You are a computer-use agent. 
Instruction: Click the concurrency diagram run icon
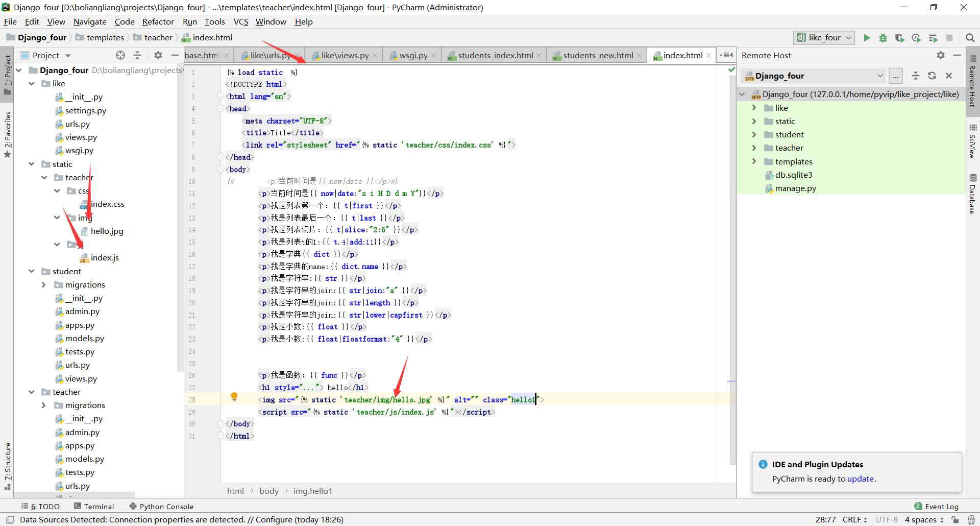(933, 38)
